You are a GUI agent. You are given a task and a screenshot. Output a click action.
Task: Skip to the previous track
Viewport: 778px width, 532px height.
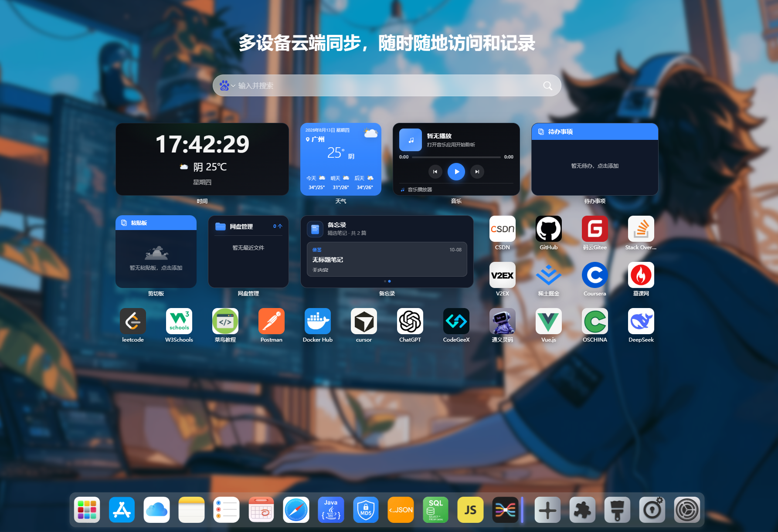(435, 172)
